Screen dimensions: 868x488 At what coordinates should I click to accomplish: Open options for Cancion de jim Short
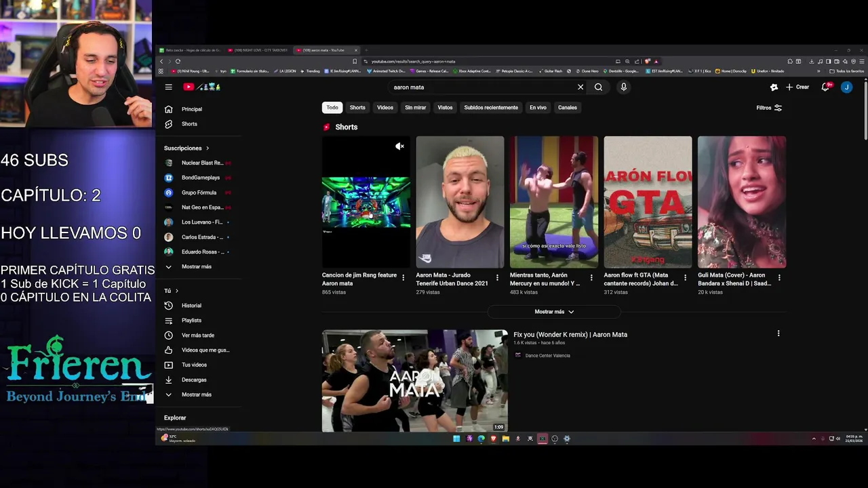tap(403, 278)
